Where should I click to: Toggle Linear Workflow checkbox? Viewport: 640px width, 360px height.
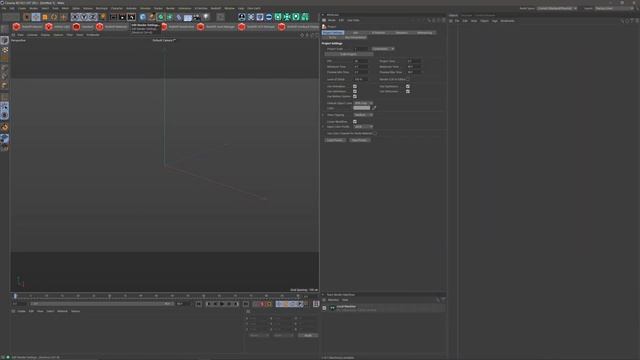click(x=355, y=122)
